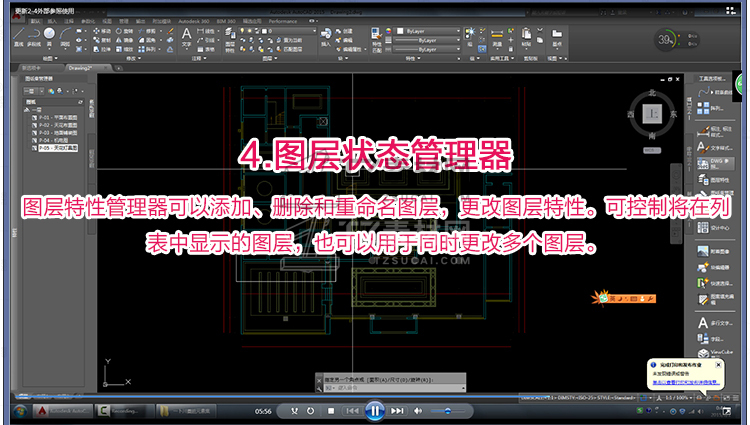The width and height of the screenshot is (750, 425).
Task: Expand the Annotation (注释) panel
Action: coord(199,58)
